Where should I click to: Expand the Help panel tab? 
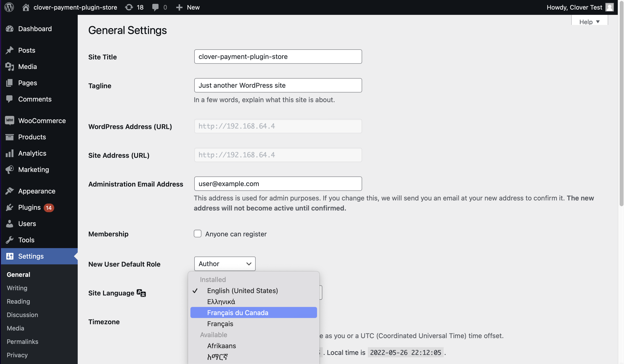coord(589,22)
